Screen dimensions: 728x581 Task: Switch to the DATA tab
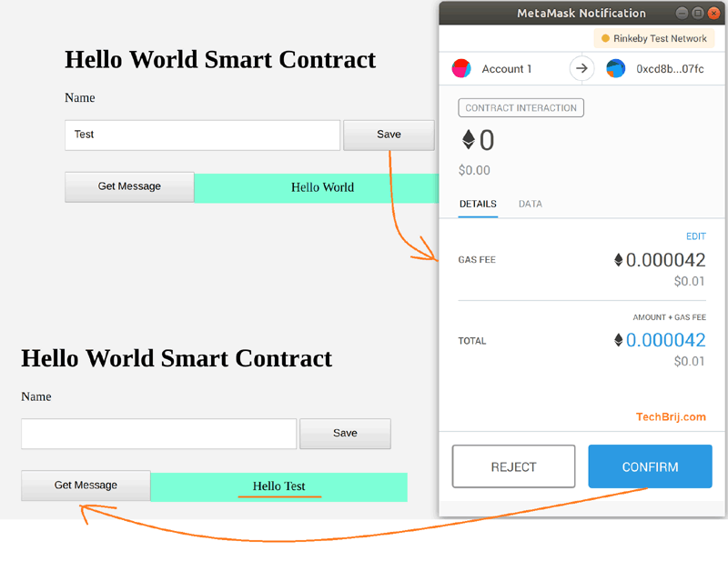(530, 204)
